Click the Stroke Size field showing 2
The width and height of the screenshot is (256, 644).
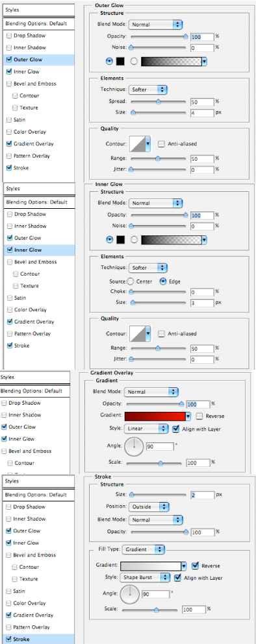tap(202, 495)
